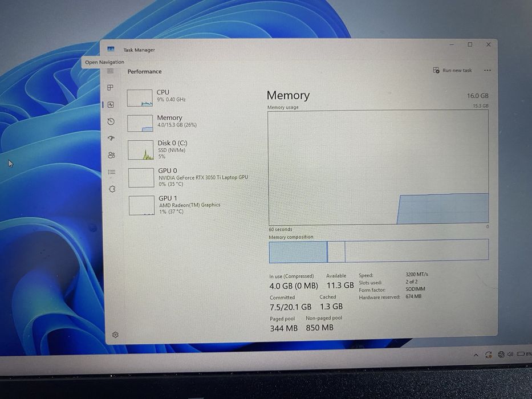Screen dimensions: 532x399
Task: Click the Disk 0 mini graph thumbnail
Action: click(x=141, y=150)
